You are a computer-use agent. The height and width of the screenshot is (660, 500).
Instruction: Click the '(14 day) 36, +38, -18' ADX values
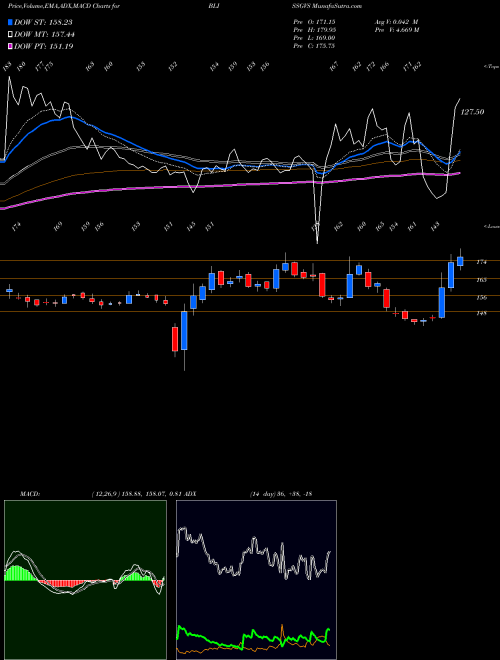[281, 494]
